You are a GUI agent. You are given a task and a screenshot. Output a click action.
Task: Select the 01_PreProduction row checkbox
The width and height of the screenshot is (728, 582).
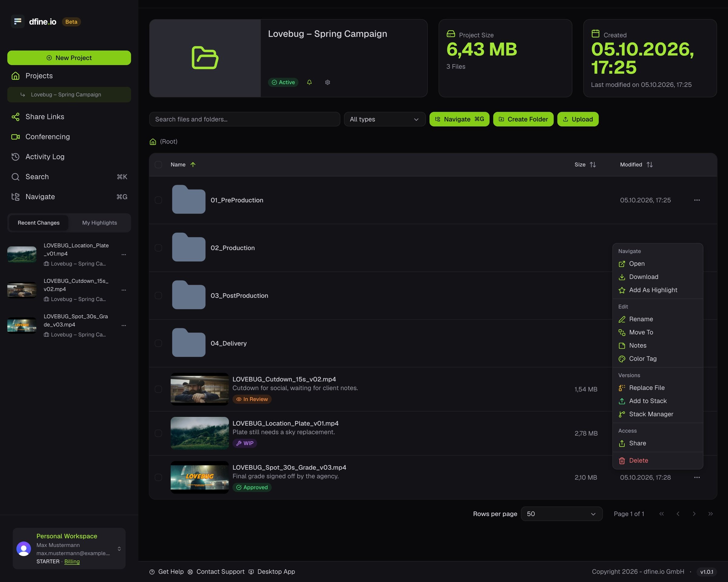coord(158,200)
